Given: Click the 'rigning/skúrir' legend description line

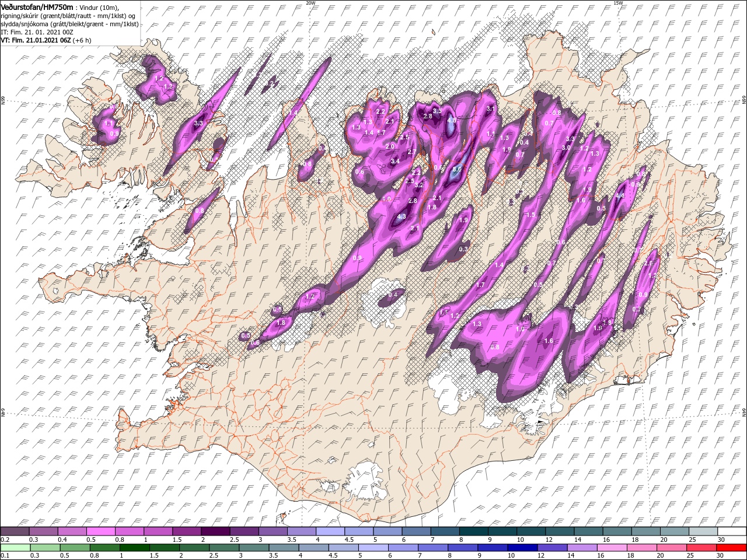Looking at the screenshot, I should [x=68, y=15].
